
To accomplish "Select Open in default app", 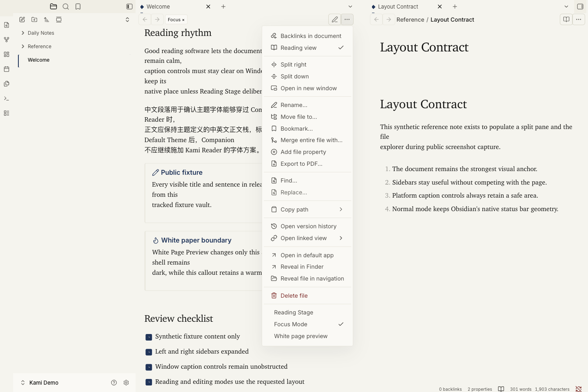I will (x=307, y=255).
